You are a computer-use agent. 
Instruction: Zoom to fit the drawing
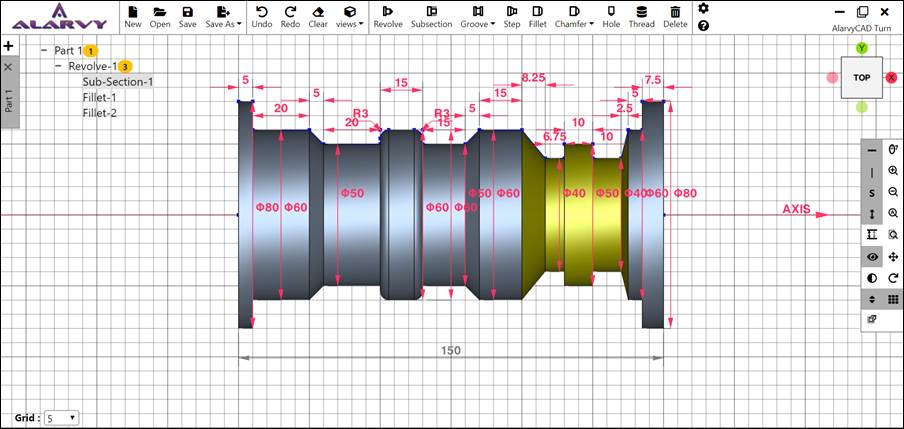point(893,213)
